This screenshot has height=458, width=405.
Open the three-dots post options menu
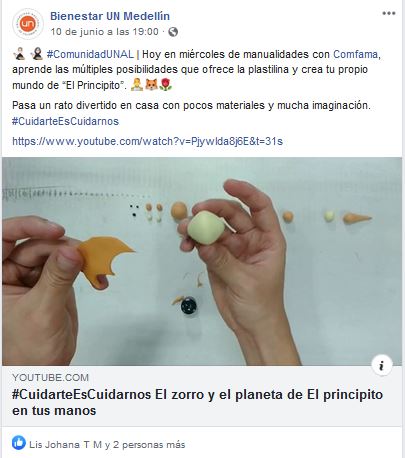[388, 13]
